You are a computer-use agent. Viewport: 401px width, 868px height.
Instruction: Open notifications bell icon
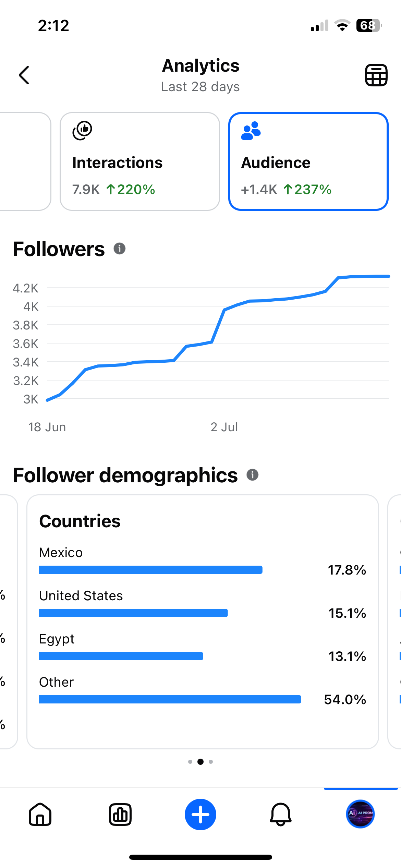[281, 814]
